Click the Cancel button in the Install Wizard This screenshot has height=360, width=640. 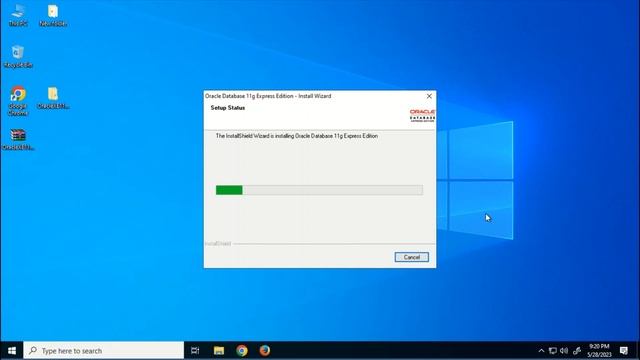click(411, 257)
